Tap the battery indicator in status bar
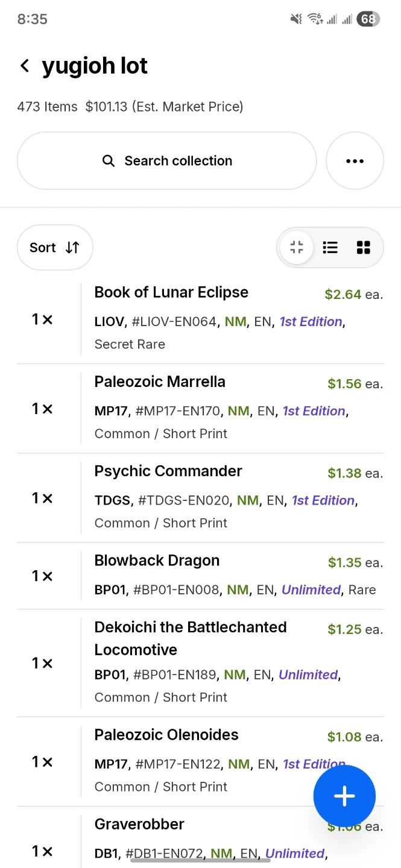This screenshot has height=868, width=401. click(367, 19)
